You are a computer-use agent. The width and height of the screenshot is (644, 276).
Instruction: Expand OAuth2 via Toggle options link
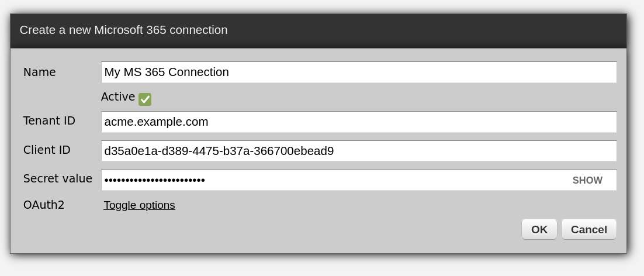[x=139, y=205]
